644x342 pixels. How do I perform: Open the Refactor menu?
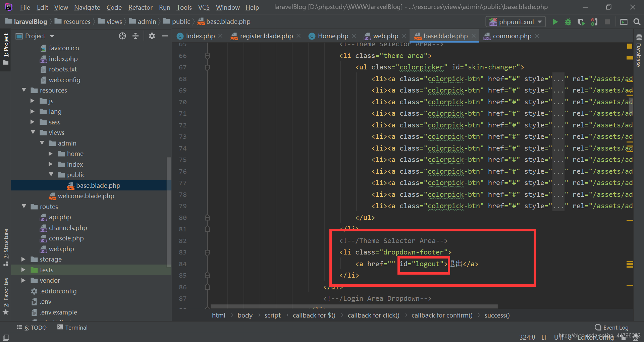pyautogui.click(x=140, y=7)
